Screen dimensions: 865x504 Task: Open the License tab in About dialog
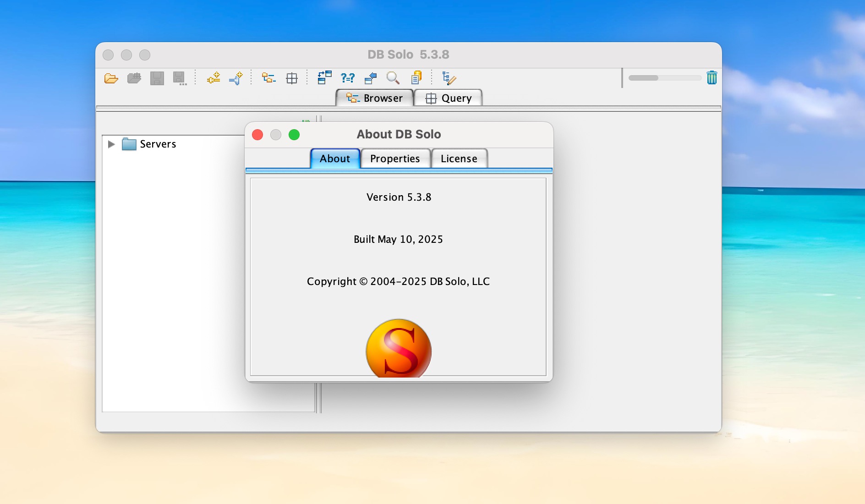459,159
